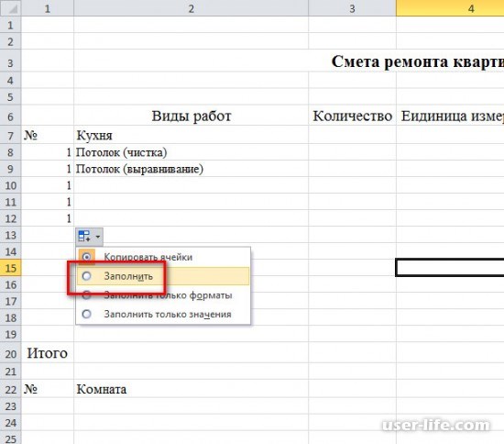Select row header 15
504x444 pixels.
click(x=11, y=268)
